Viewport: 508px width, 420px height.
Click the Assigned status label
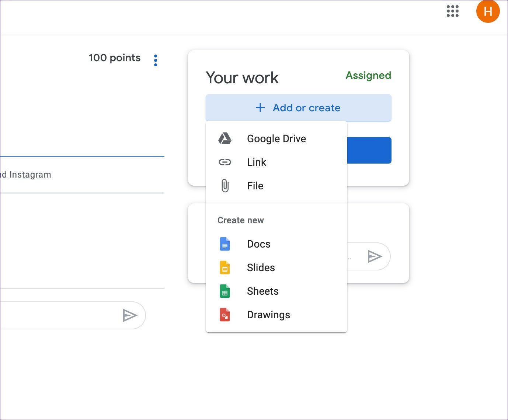368,76
